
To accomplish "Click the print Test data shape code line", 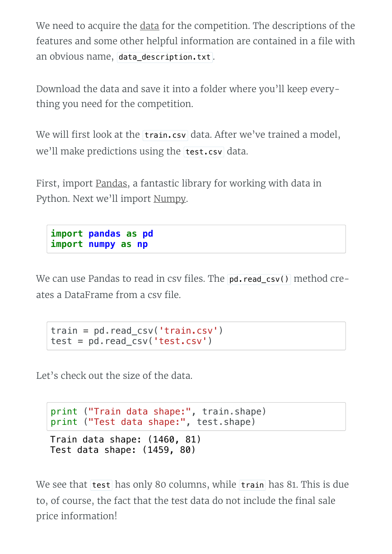I will point(153,422).
